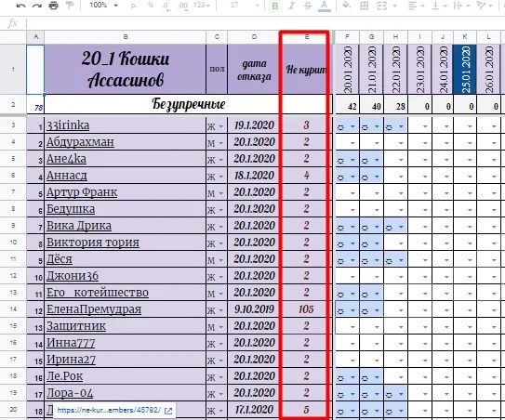Toggle strikethrough formatting
The image size is (505, 420).
308,6
